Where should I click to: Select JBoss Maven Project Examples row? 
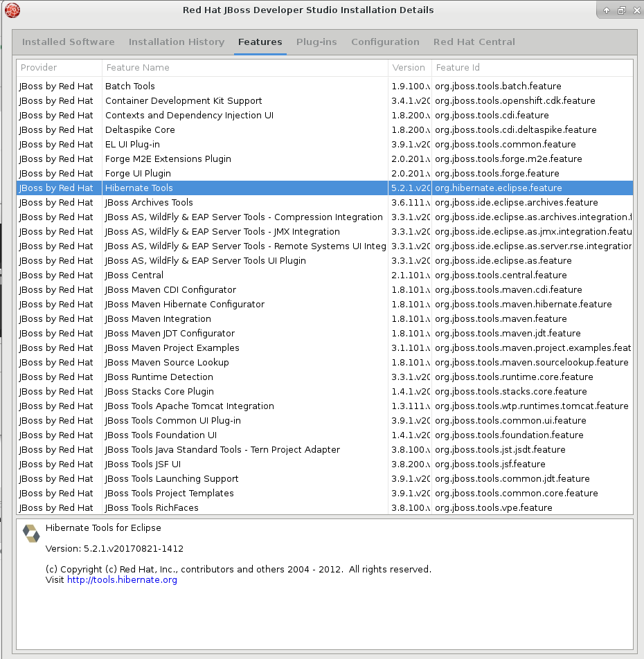pos(325,348)
